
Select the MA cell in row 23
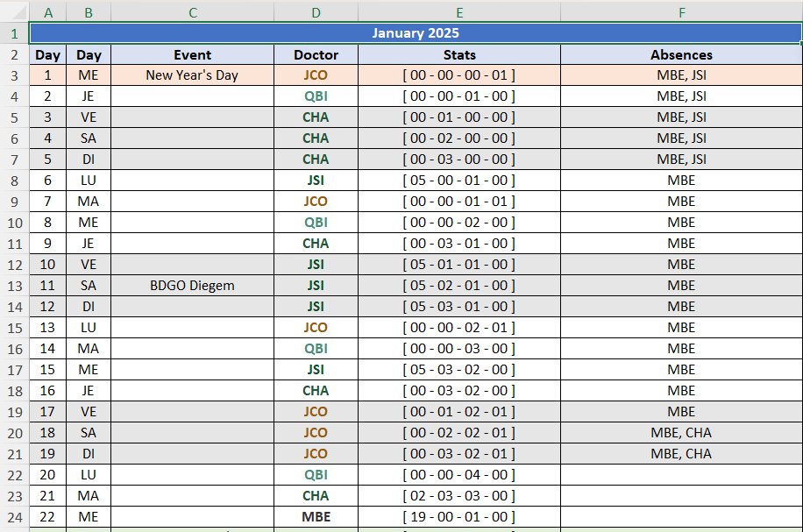[x=89, y=496]
